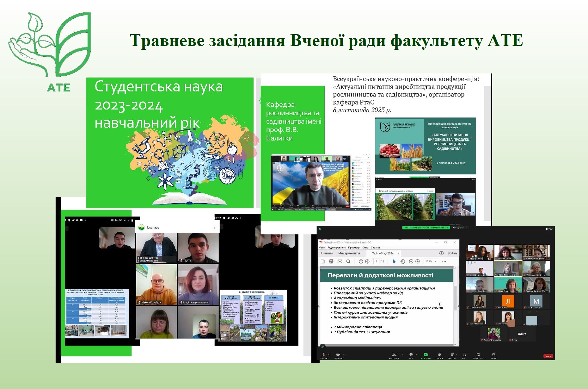Open email attachment icon in Acrobat Reader
The image size is (588, 389).
[340, 261]
